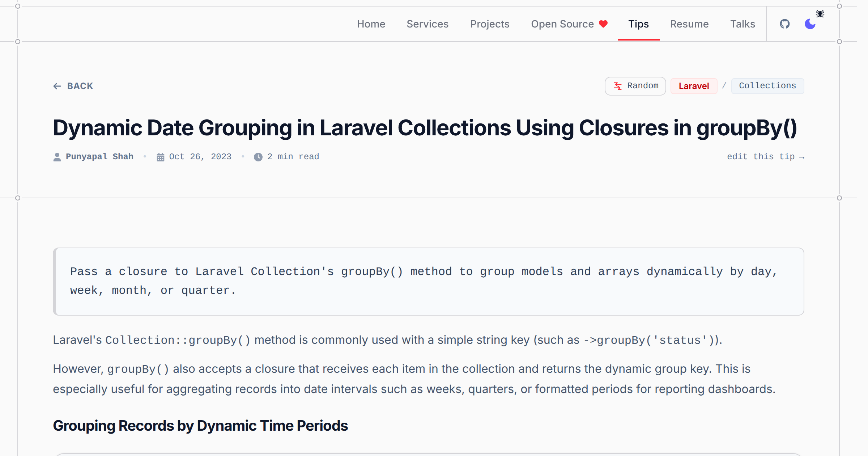Click author name Punyapal Shah

(99, 157)
